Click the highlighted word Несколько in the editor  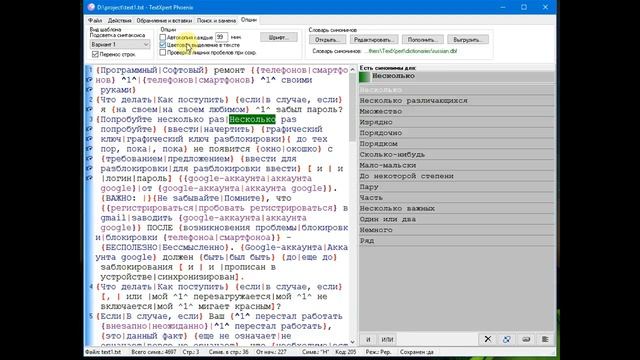click(252, 119)
